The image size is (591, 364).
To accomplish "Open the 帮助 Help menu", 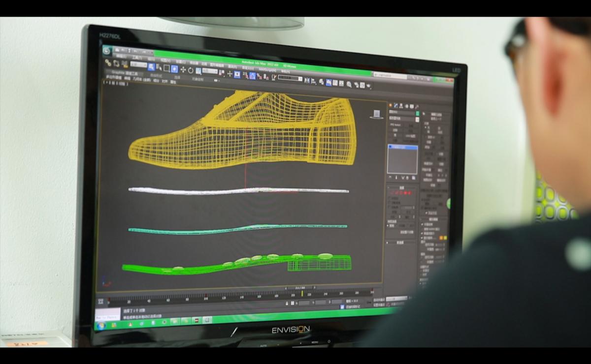I will [x=286, y=71].
